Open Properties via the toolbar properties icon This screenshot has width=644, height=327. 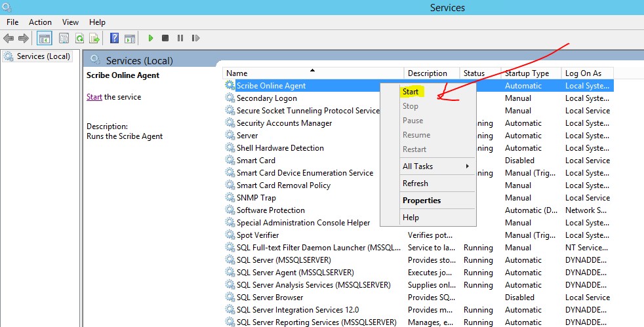click(64, 39)
